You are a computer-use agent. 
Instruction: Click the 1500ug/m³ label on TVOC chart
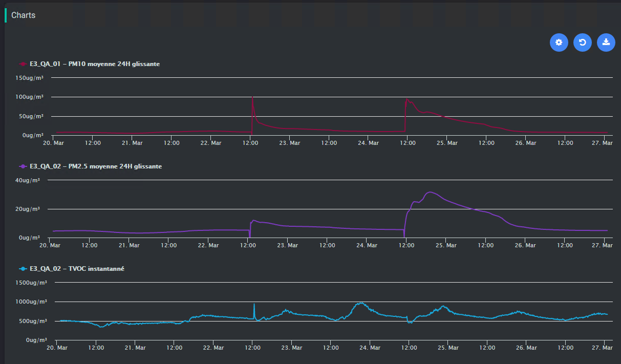[31, 283]
